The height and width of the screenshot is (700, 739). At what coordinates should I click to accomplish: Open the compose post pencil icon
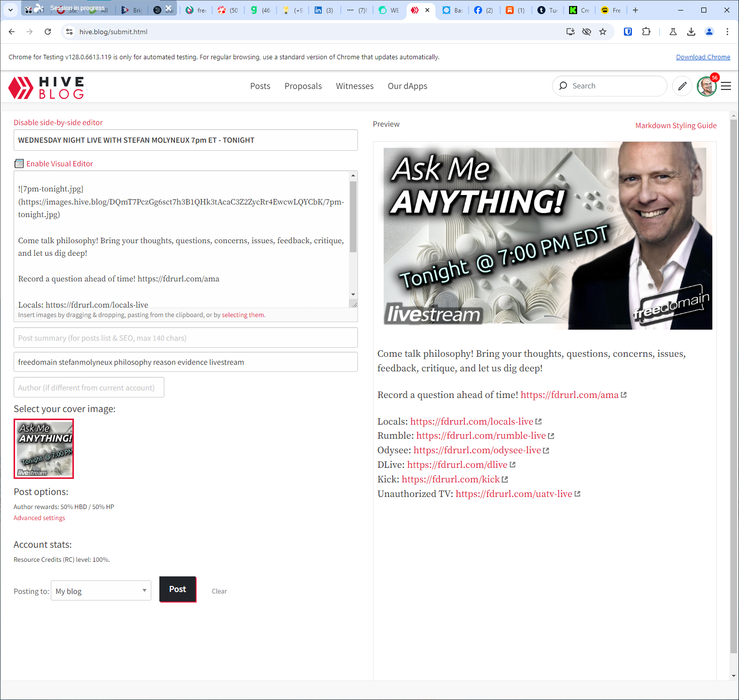(x=682, y=86)
